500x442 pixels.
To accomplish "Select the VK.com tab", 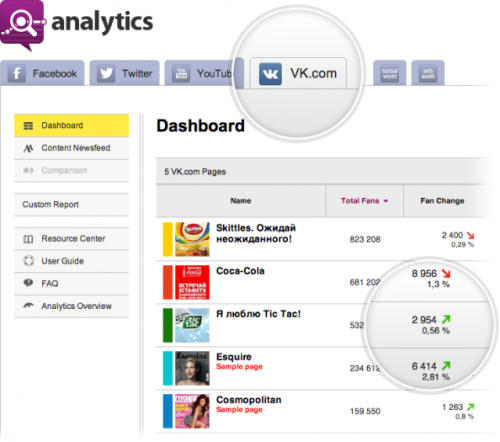I will tap(298, 73).
